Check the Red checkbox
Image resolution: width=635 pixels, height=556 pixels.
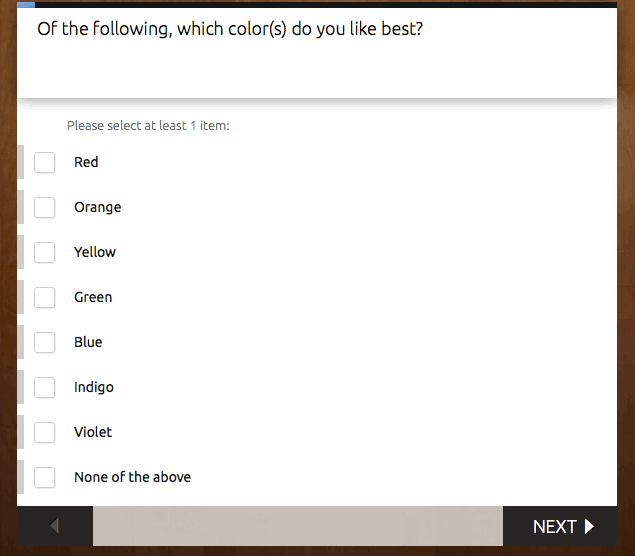(45, 162)
